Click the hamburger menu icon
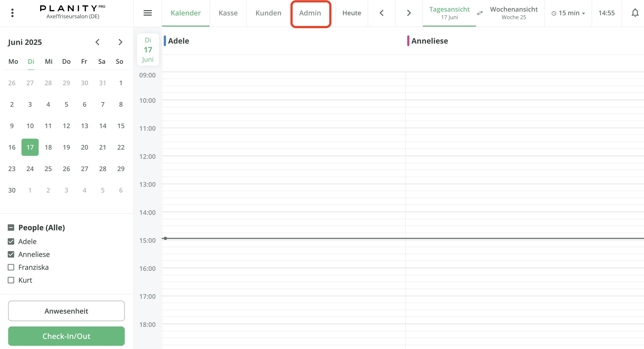 tap(147, 13)
